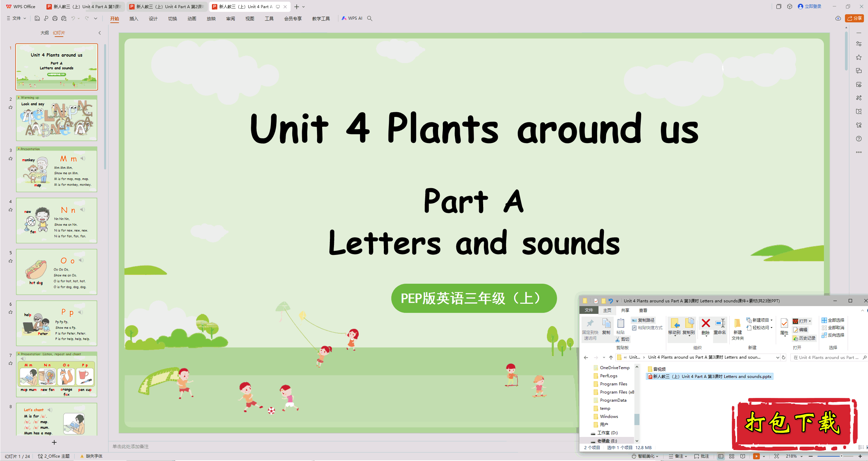
Task: Start slideshow with orange play button
Action: point(756,456)
